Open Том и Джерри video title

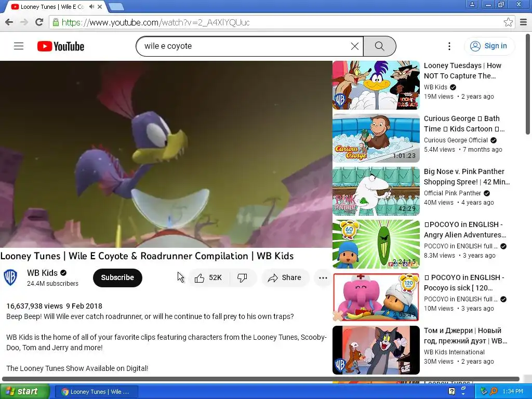465,335
